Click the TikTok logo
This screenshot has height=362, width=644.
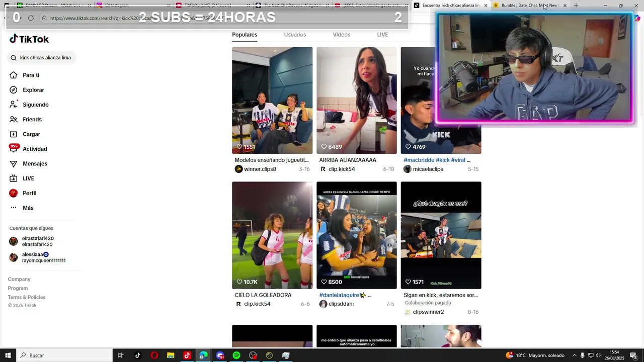click(x=29, y=39)
